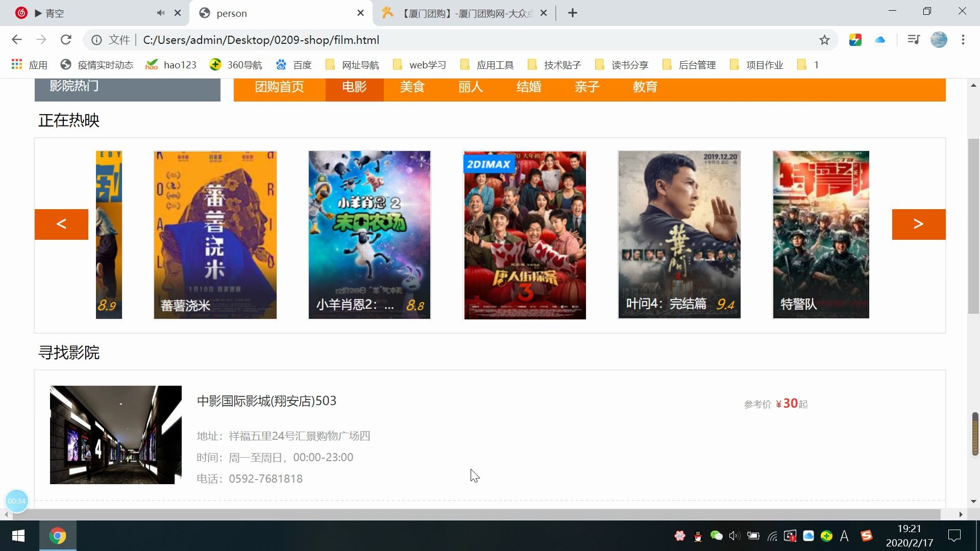
Task: Open the 特警队 movie poster
Action: 821,235
